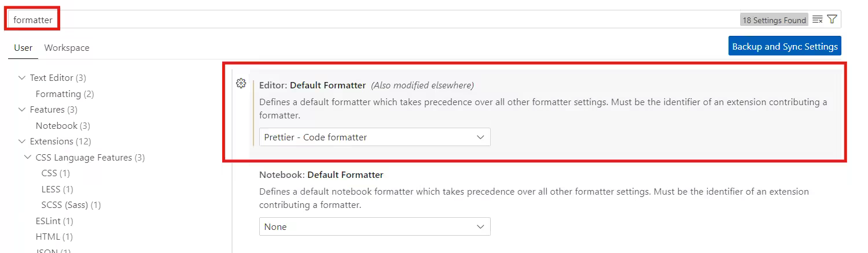Image resolution: width=868 pixels, height=253 pixels.
Task: Collapse the Features tree section
Action: 22,110
